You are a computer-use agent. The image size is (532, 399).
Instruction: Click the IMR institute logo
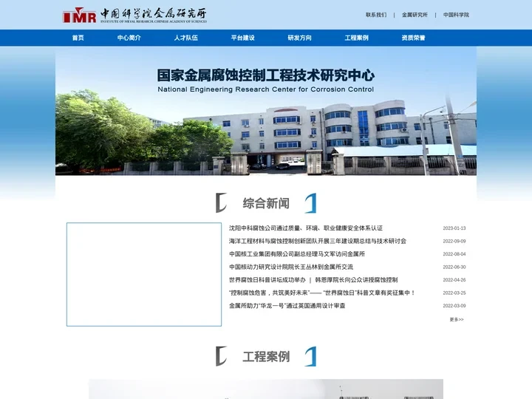click(134, 16)
